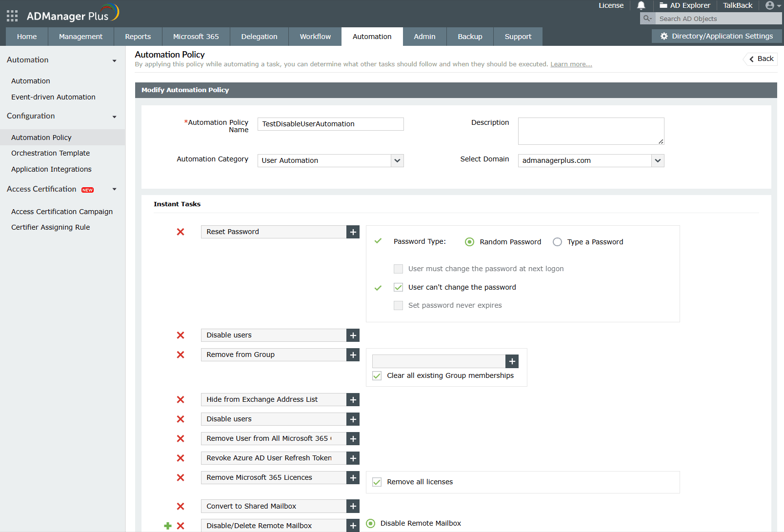Switch to the Workflow tab

click(x=315, y=36)
